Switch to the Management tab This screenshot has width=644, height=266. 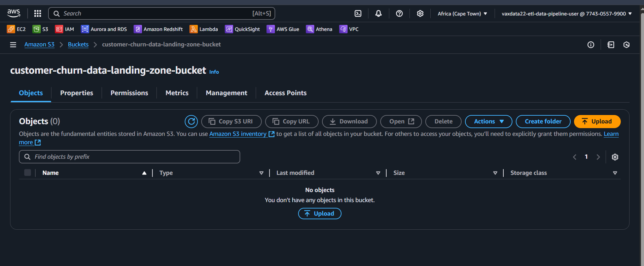point(226,93)
